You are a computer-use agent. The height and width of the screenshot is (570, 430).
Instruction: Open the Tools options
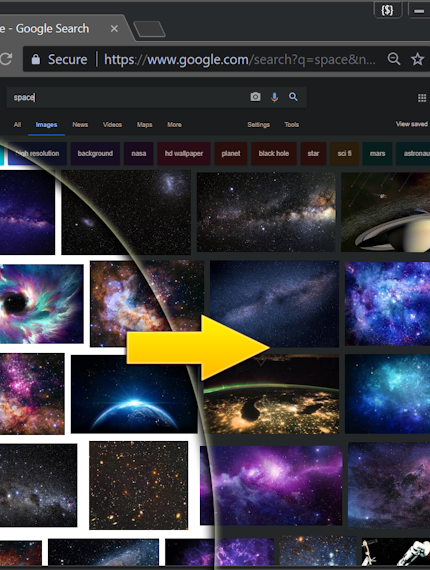pos(292,125)
